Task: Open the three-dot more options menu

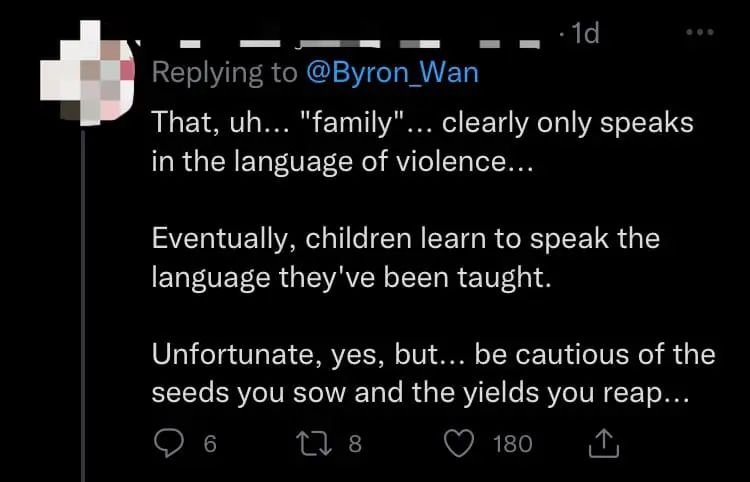Action: point(701,34)
